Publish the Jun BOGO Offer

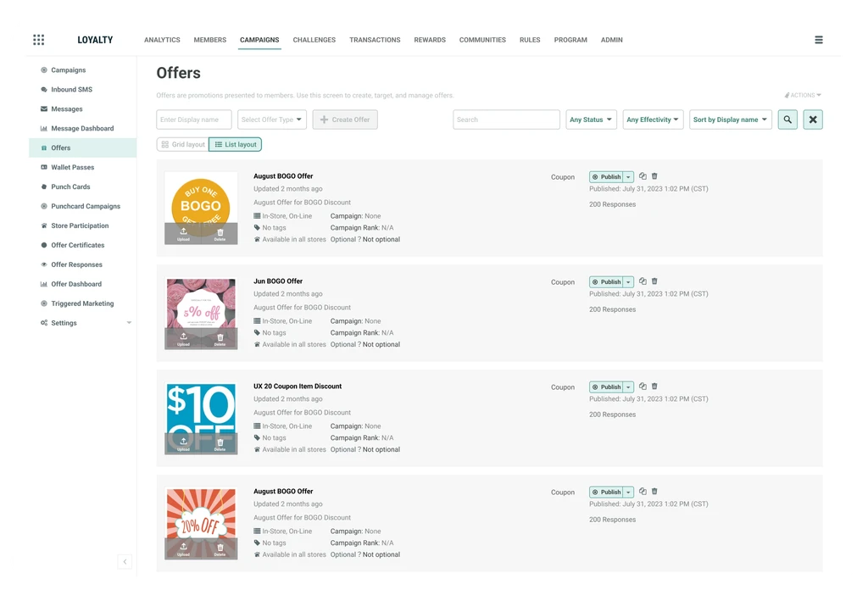606,282
